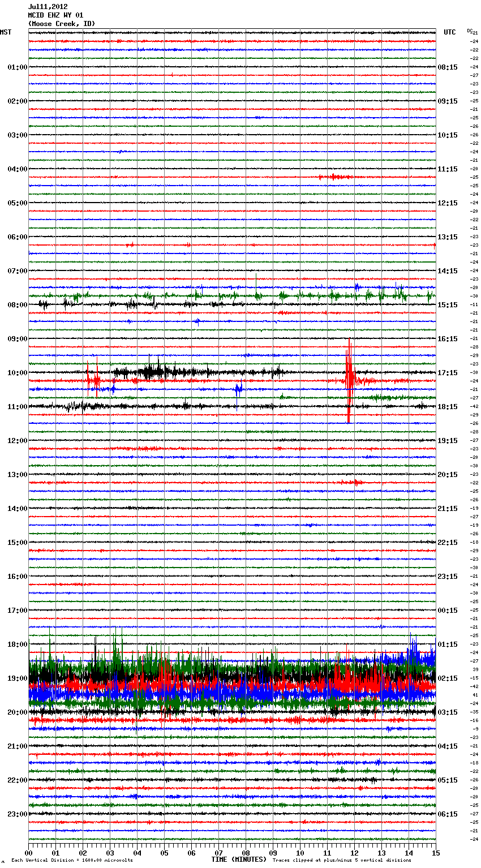Viewport: 481px width, 868px height.
Task: Click the UTC time label "16:15"
Action: (x=448, y=339)
